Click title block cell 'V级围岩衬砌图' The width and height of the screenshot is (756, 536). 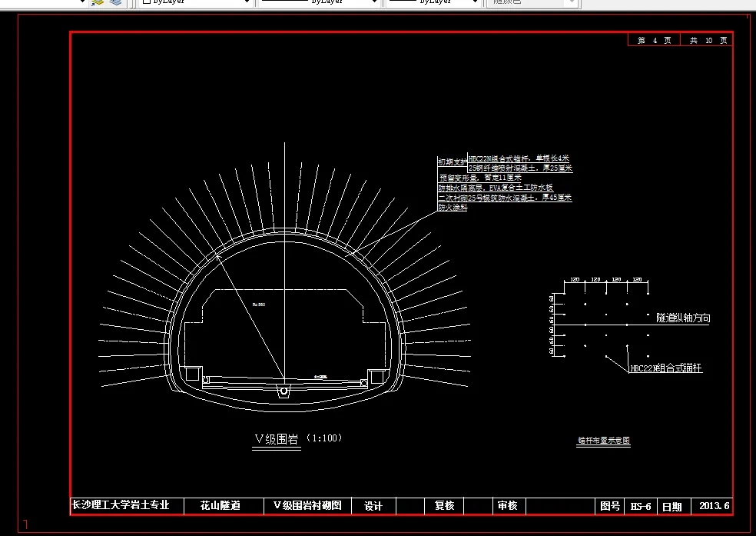coord(307,505)
